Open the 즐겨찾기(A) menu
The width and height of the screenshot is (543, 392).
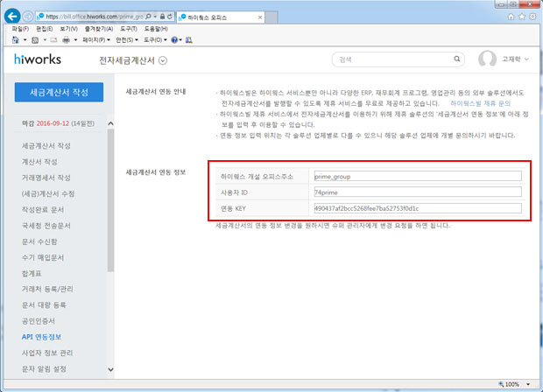(x=99, y=29)
